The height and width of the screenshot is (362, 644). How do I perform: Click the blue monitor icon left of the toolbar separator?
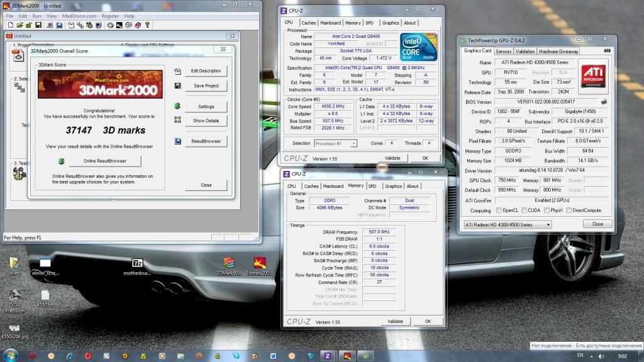point(60,25)
